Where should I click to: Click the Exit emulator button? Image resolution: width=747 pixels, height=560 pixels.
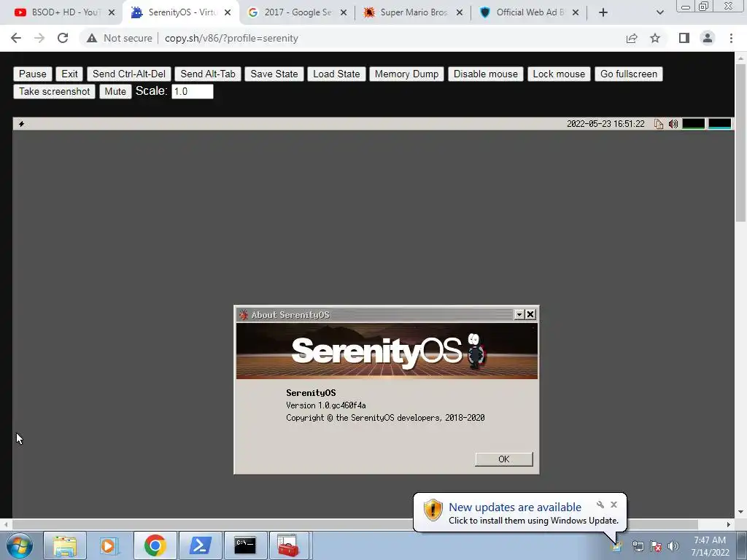69,74
